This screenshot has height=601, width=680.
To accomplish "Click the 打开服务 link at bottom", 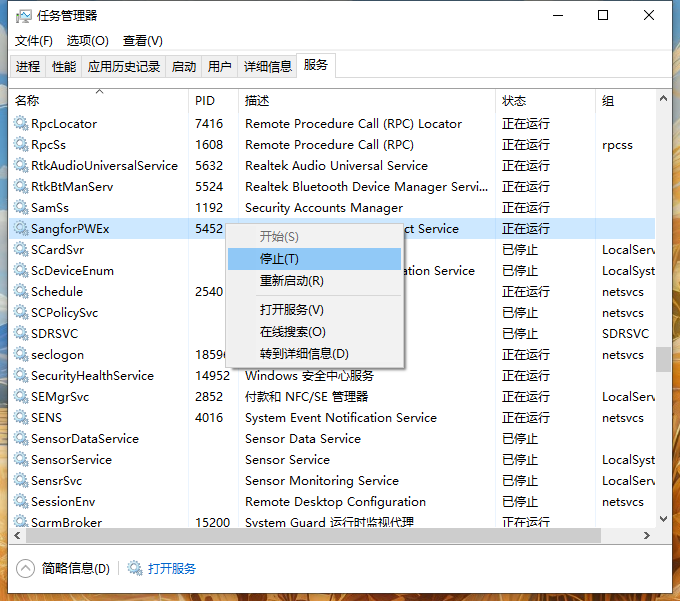I will 172,568.
